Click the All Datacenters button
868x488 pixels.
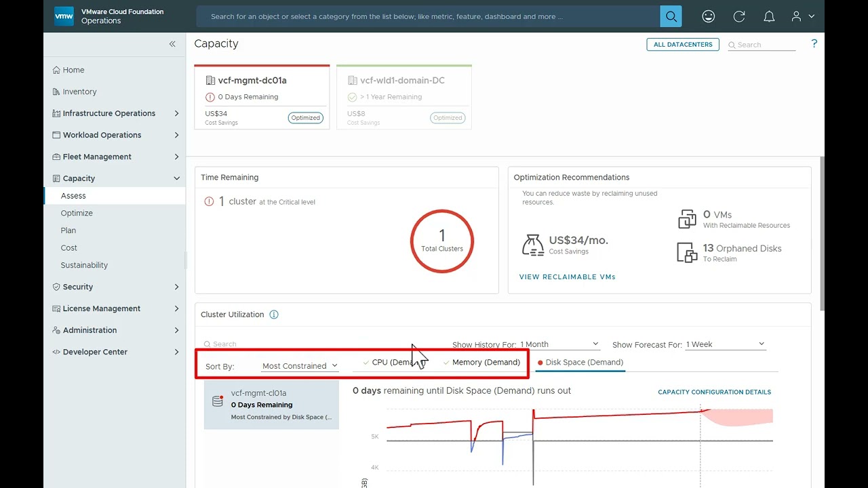(682, 45)
